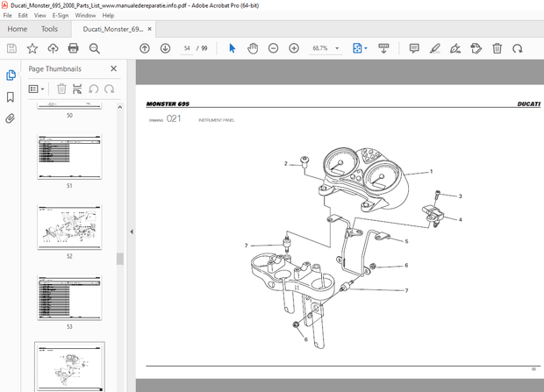This screenshot has height=392, width=544.
Task: Go to the next page arrow
Action: (x=165, y=48)
